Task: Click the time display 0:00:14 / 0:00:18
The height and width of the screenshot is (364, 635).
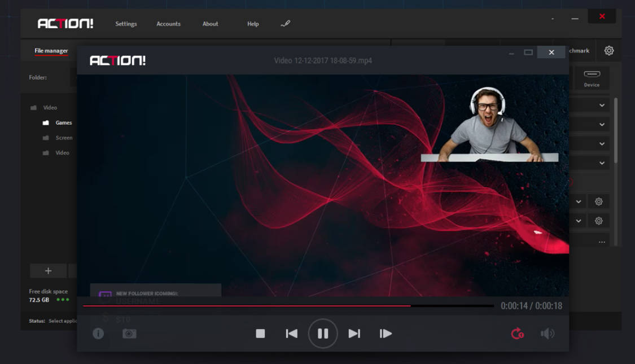Action: (531, 306)
